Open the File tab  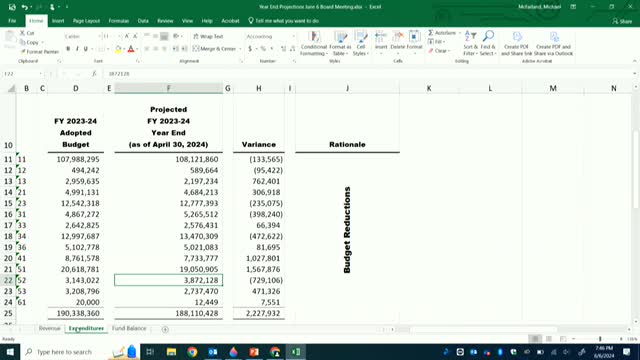click(12, 21)
